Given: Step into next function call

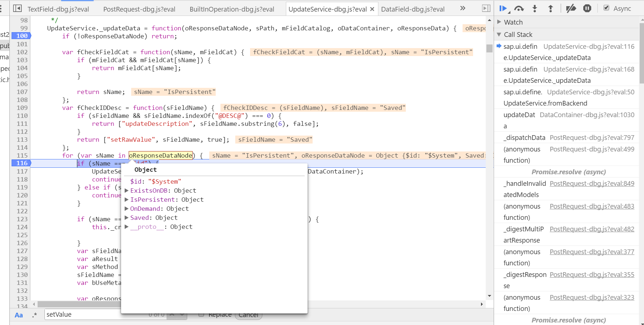Looking at the screenshot, I should coord(535,8).
